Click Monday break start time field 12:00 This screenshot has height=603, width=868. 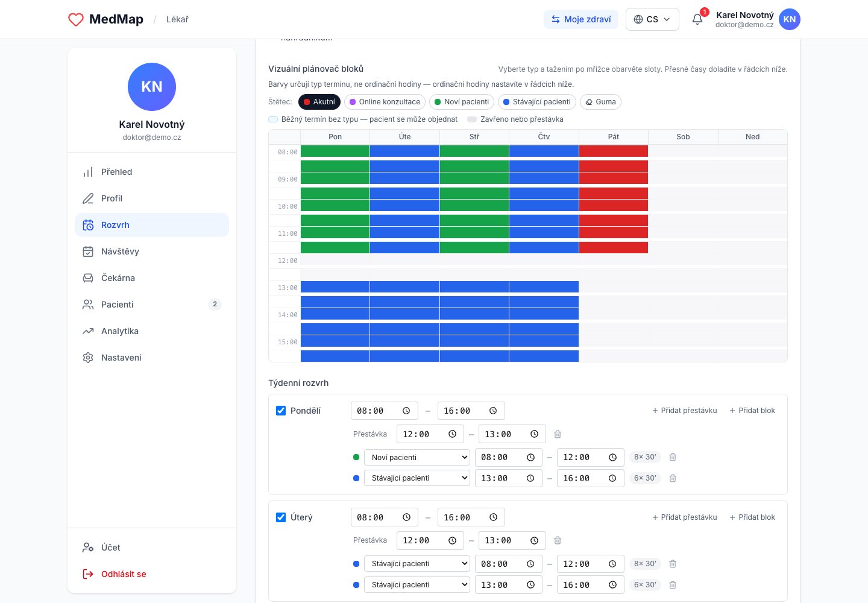(x=430, y=434)
